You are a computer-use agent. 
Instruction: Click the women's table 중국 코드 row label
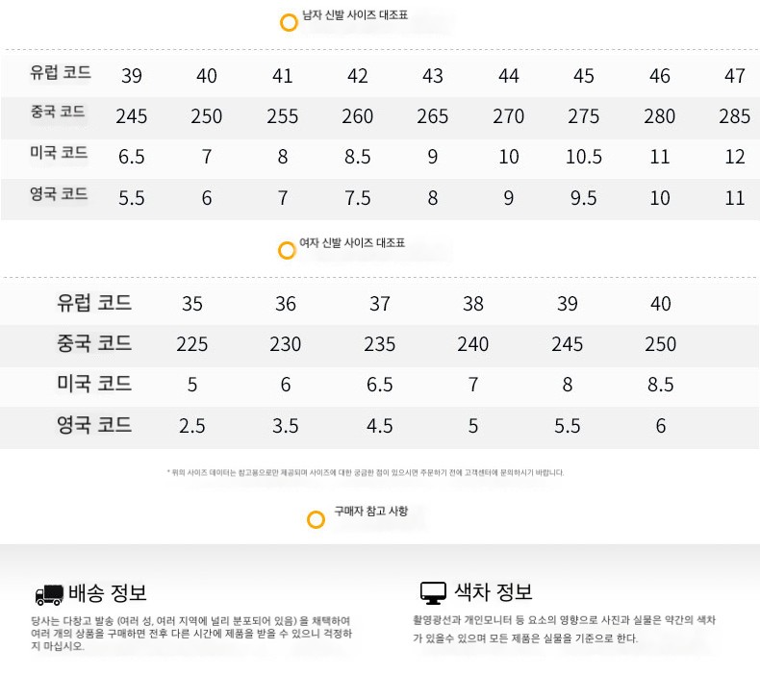(x=94, y=343)
